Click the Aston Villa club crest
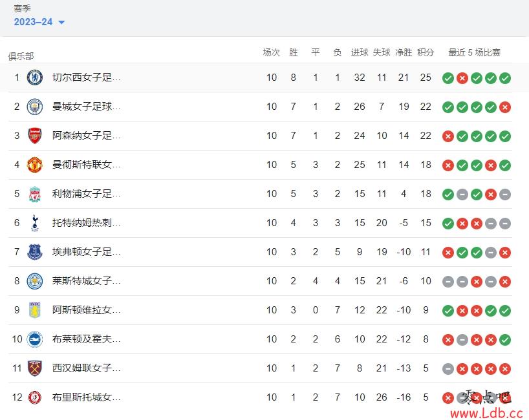The image size is (529, 420). [35, 310]
